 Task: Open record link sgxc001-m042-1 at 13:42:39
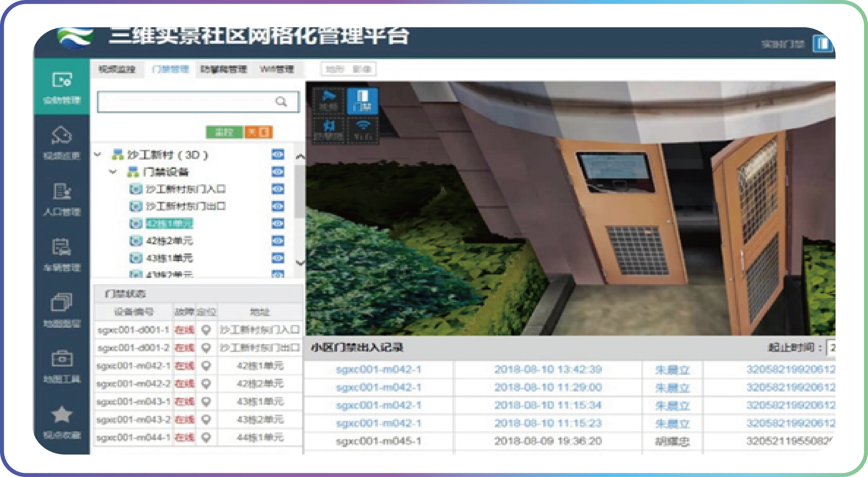[378, 370]
